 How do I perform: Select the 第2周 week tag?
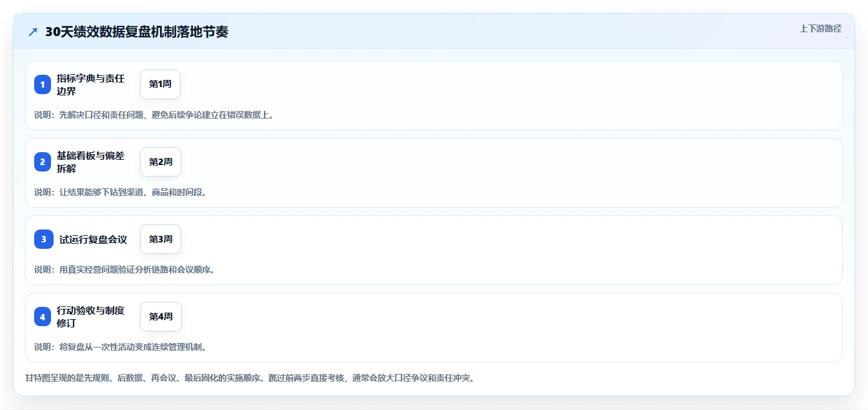(161, 162)
